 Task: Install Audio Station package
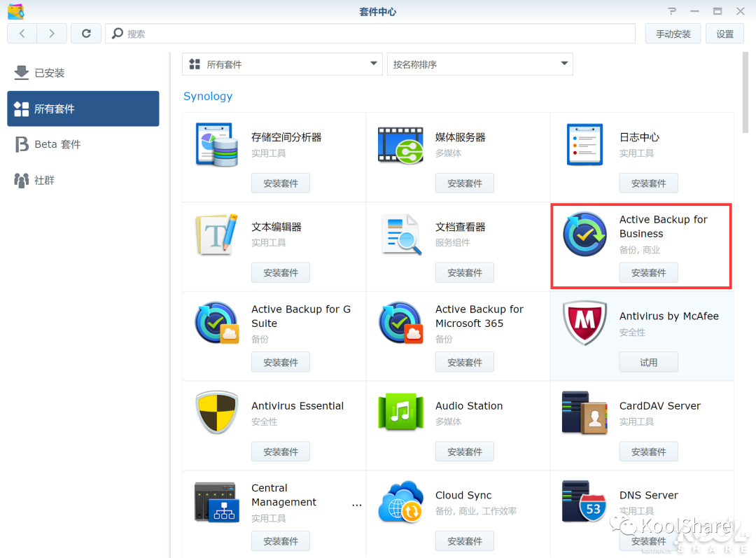465,452
